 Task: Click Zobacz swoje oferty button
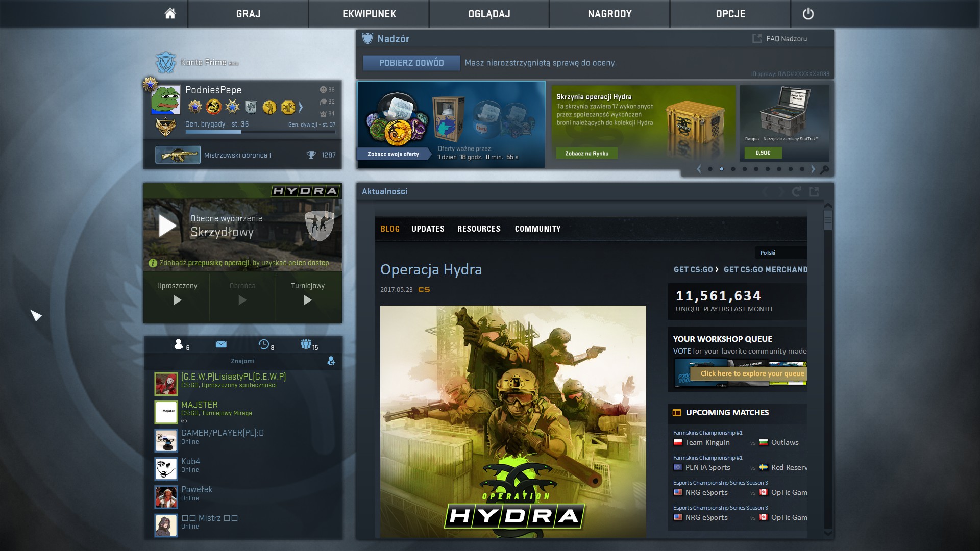click(393, 154)
